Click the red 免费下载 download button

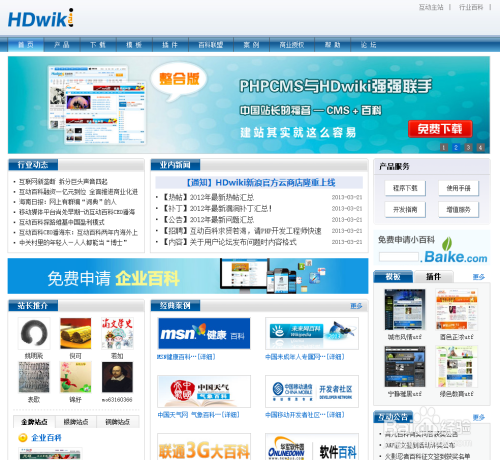[x=440, y=129]
